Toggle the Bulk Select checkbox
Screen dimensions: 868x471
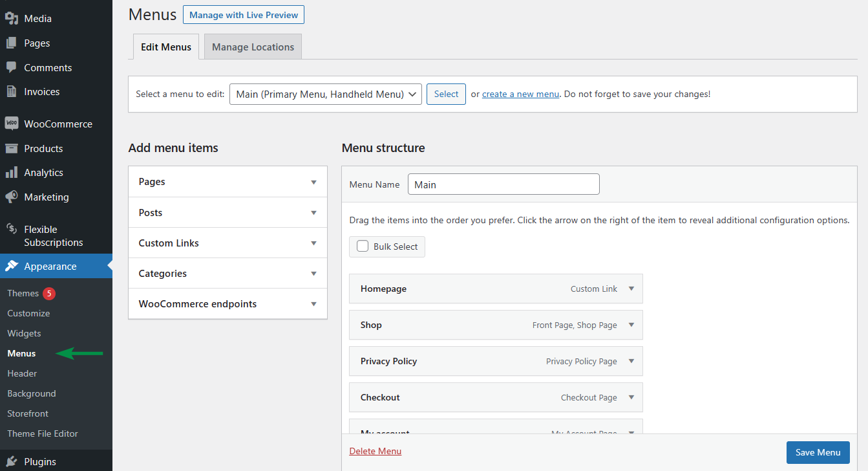363,246
